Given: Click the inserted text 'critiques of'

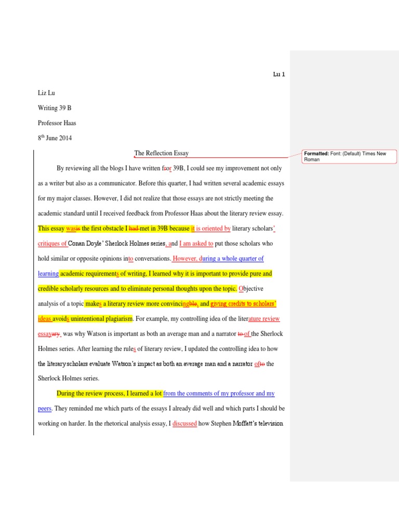Looking at the screenshot, I should (52, 243).
